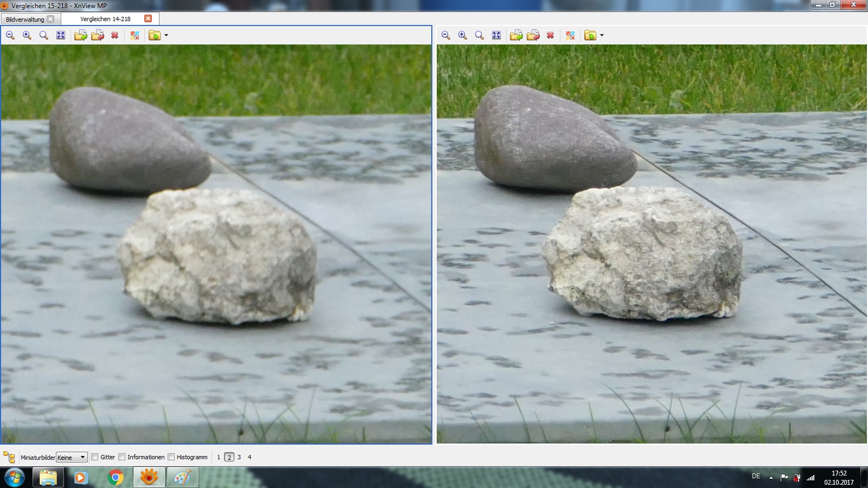
Task: Load previous file in left pane
Action: [x=98, y=35]
